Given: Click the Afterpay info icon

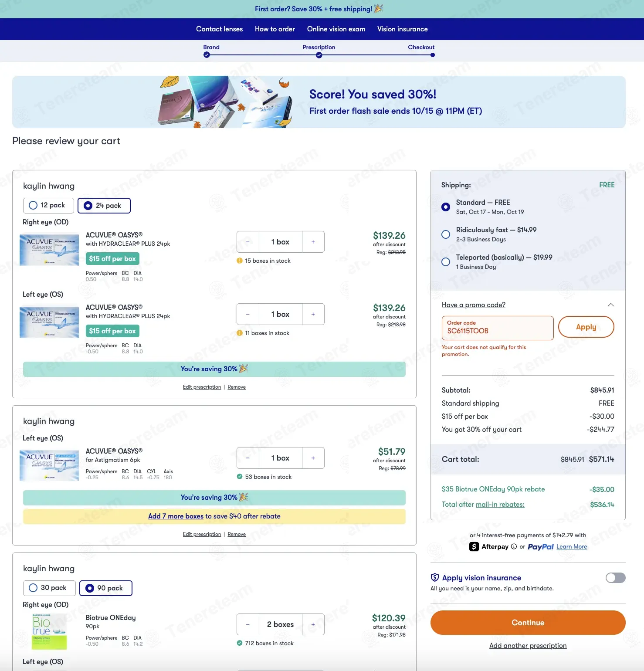Looking at the screenshot, I should [514, 546].
